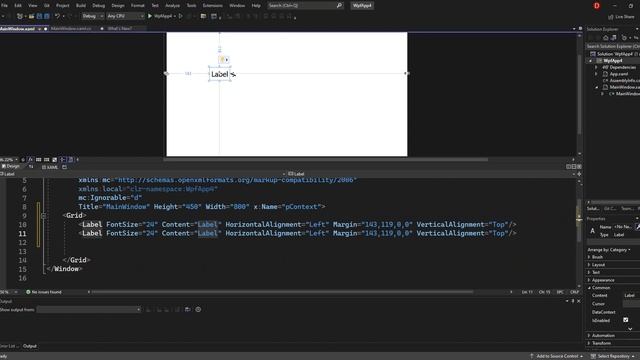
Task: Expand the Appearance category in Properties
Action: tap(589, 280)
